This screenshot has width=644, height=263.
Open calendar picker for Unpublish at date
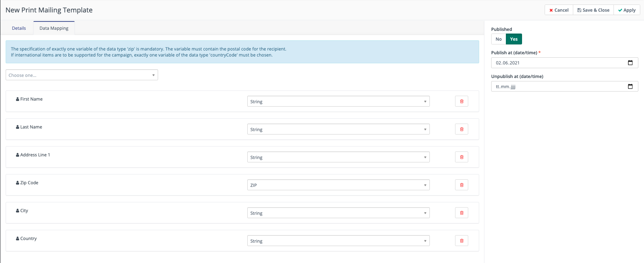(x=630, y=87)
